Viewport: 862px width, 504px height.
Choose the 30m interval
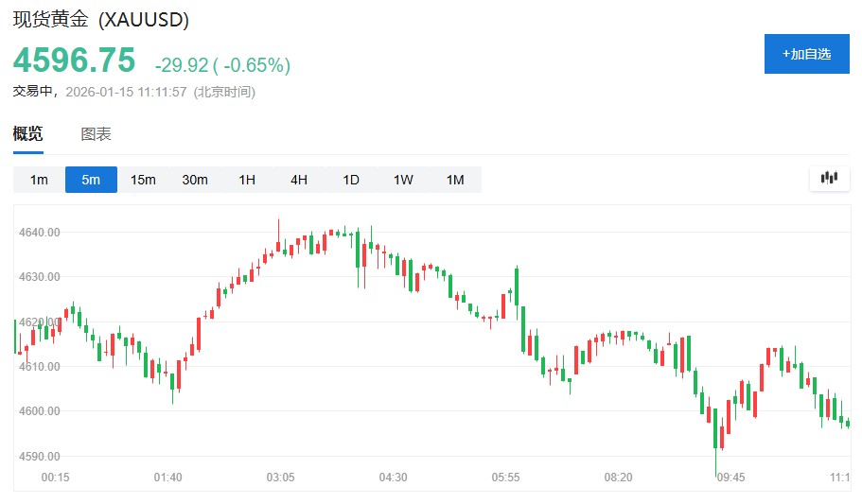click(195, 180)
